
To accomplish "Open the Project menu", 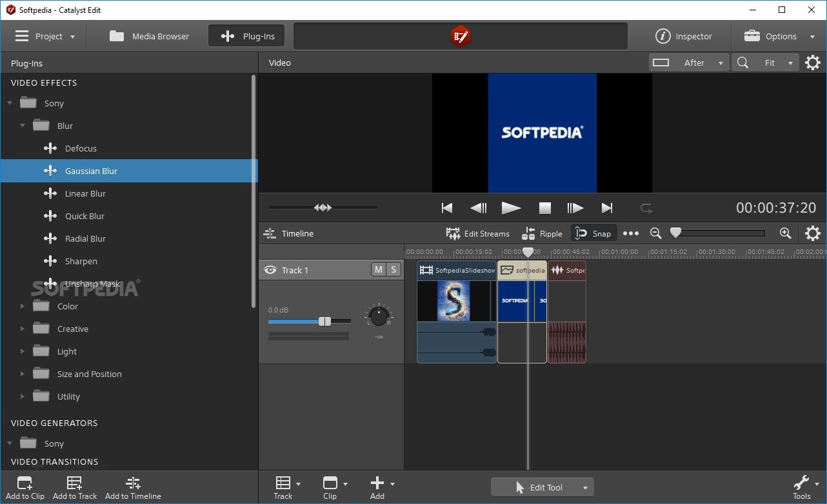I will [45, 36].
